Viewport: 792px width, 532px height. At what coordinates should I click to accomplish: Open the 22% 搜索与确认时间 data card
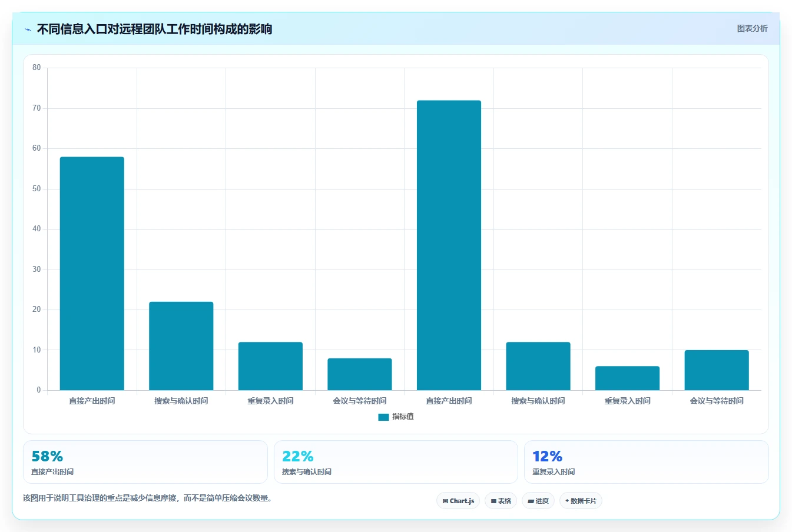396,462
